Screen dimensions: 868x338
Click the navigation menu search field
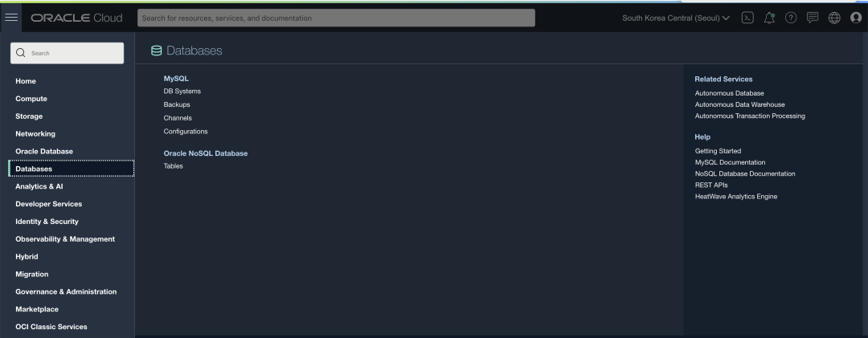point(67,53)
